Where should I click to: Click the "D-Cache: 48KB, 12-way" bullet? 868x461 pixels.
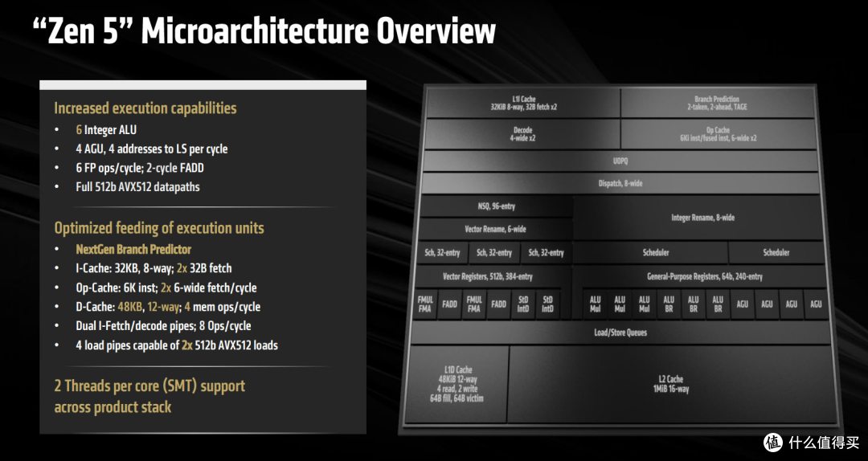(x=168, y=307)
